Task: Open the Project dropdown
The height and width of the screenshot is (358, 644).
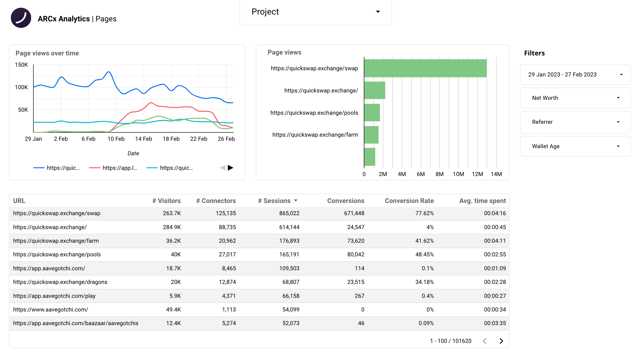Action: [x=315, y=12]
